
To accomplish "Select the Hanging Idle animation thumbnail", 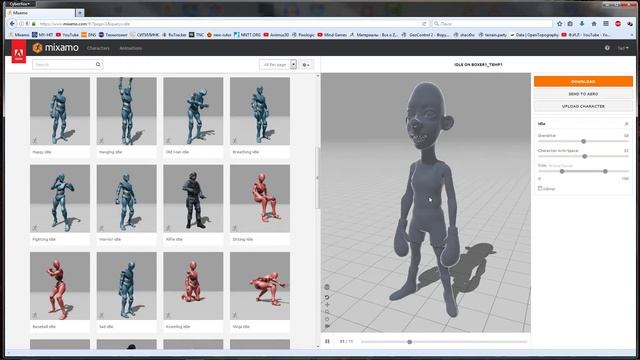I will pyautogui.click(x=127, y=111).
